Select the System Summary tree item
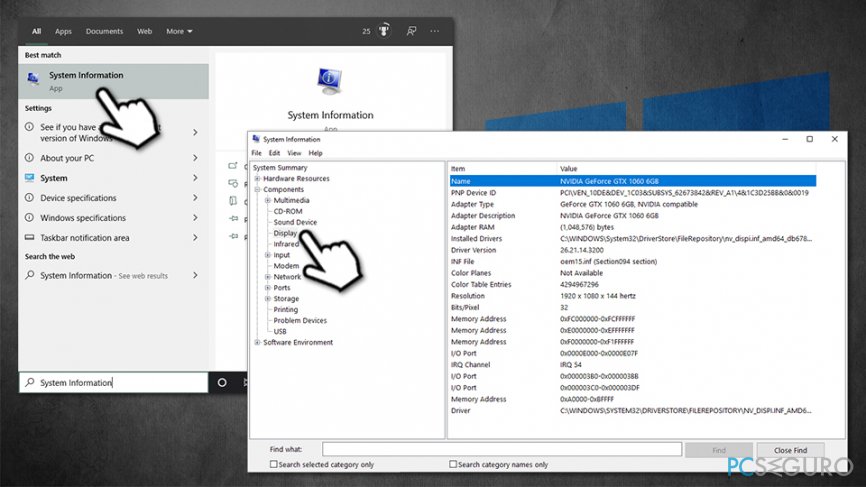Screen dimensions: 866x487 click(280, 167)
